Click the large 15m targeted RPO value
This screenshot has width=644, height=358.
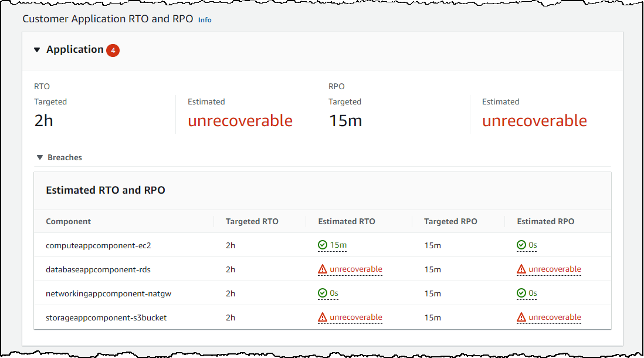click(x=345, y=121)
